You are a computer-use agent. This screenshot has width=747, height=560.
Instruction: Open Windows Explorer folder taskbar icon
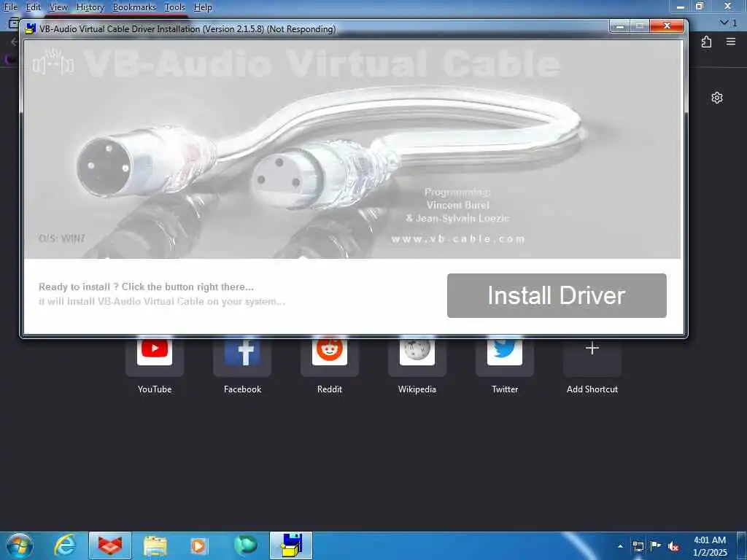click(x=155, y=545)
